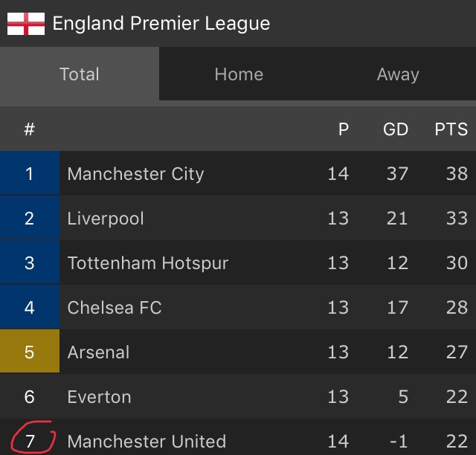Viewport: 476px width, 455px height.
Task: Open the Liverpool team row
Action: [106, 219]
